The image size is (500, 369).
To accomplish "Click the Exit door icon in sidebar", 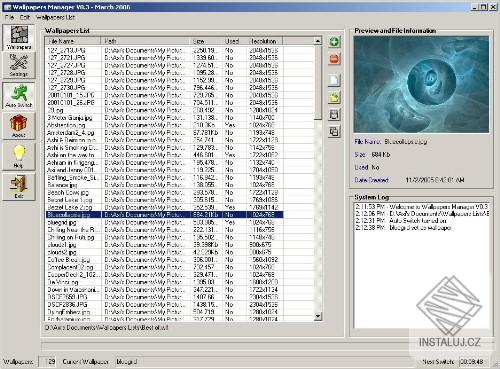I will tap(19, 187).
